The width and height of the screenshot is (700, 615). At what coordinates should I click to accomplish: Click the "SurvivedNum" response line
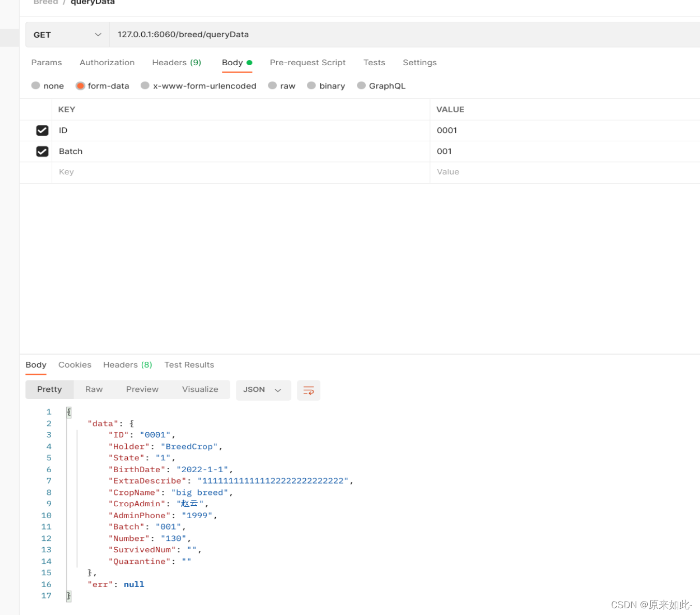click(155, 550)
